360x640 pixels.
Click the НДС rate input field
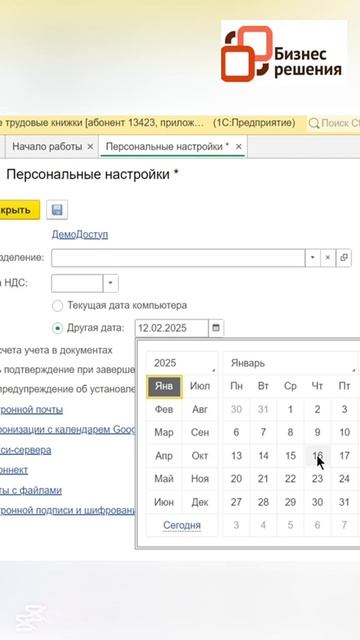point(77,283)
